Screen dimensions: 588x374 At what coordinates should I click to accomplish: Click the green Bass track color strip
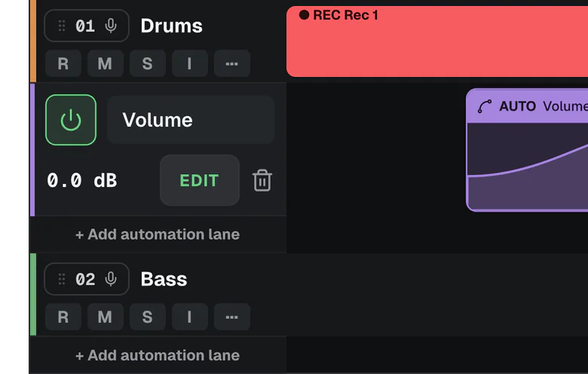click(x=33, y=295)
